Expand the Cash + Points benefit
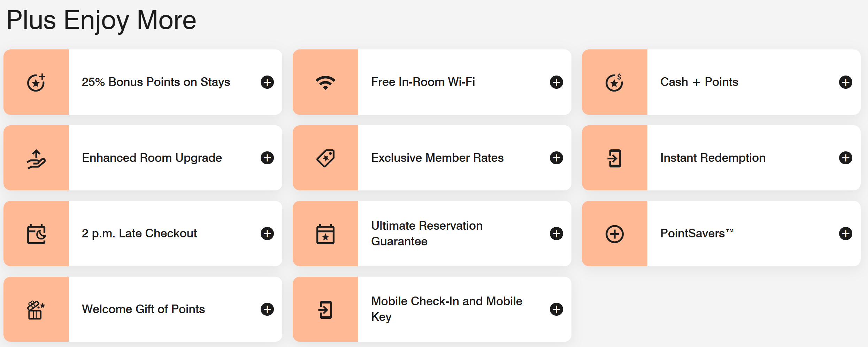Viewport: 868px width, 347px height. (x=846, y=82)
